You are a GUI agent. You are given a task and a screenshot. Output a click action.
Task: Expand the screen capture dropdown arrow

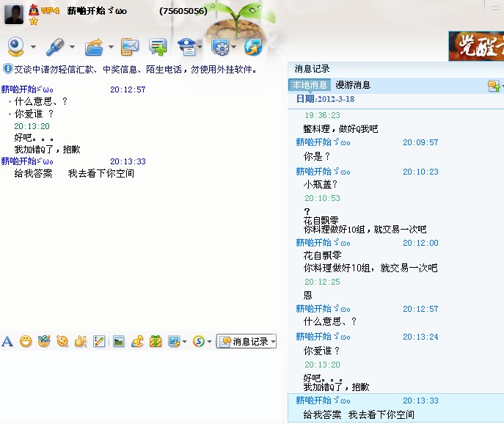pyautogui.click(x=185, y=342)
